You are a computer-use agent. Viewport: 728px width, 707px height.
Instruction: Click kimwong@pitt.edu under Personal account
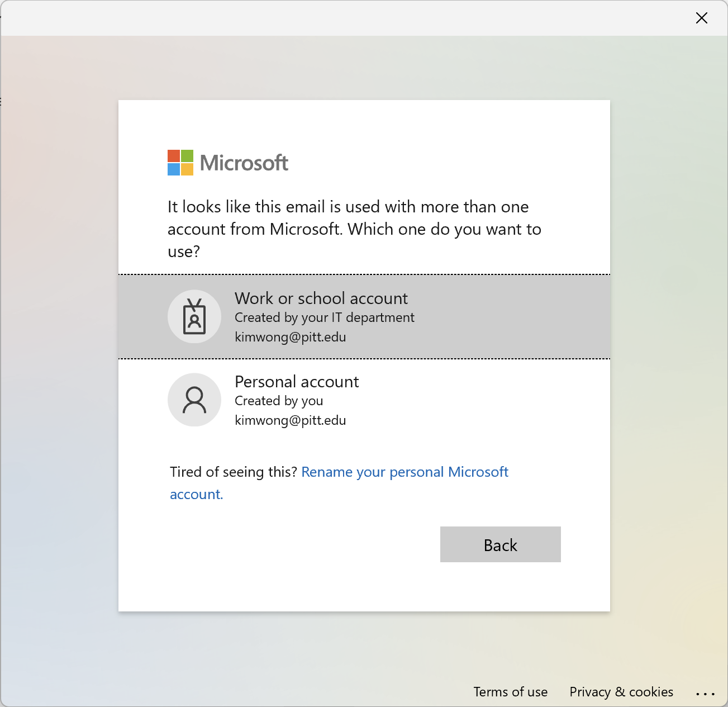(291, 420)
